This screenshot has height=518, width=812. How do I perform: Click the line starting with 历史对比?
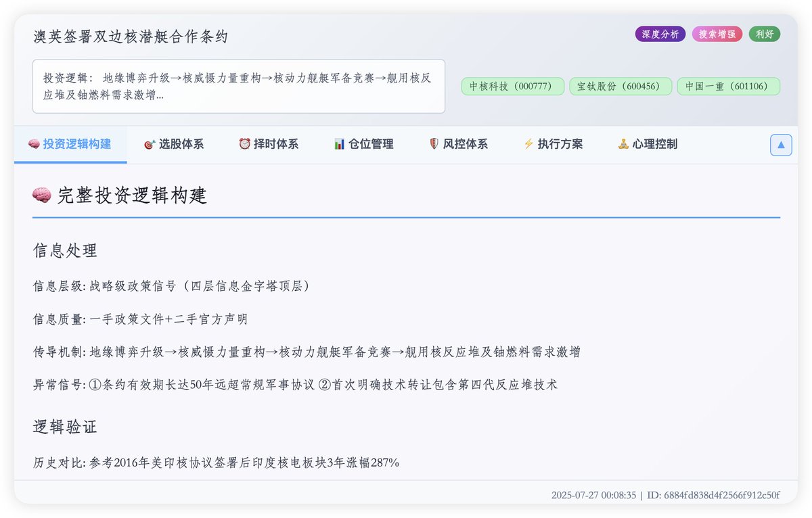pyautogui.click(x=217, y=463)
